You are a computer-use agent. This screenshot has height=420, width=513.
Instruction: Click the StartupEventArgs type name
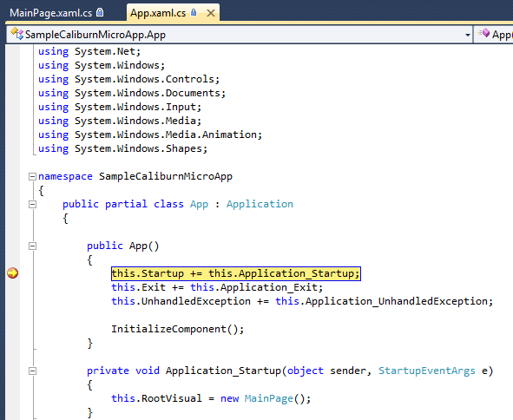coord(426,371)
